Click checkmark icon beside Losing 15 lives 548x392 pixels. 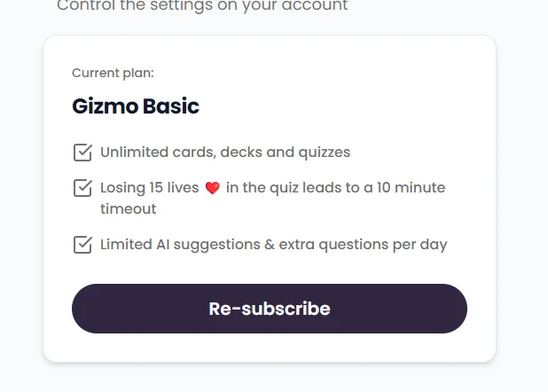[x=82, y=188]
